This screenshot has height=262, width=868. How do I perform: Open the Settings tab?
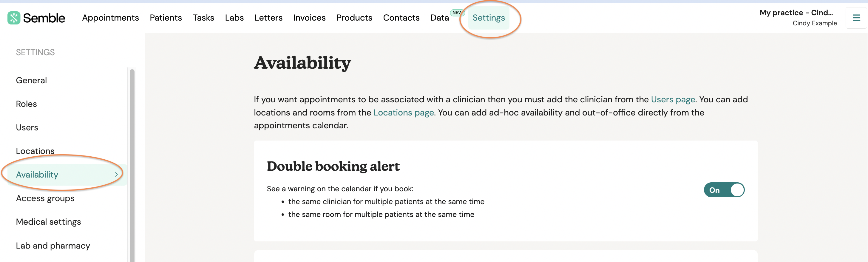(489, 18)
